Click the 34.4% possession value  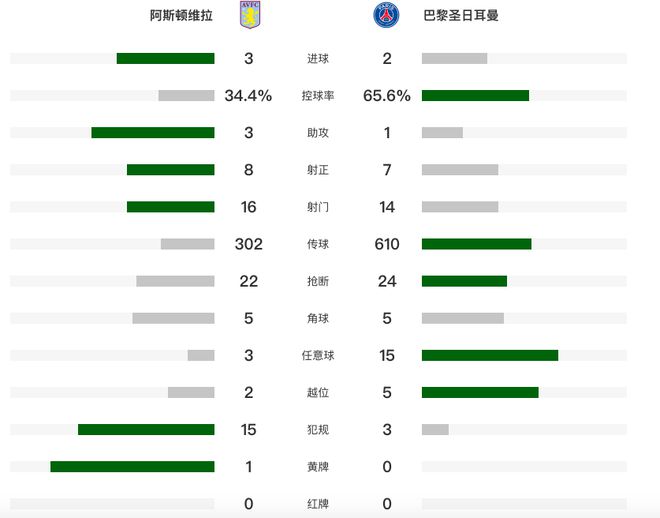coord(248,96)
